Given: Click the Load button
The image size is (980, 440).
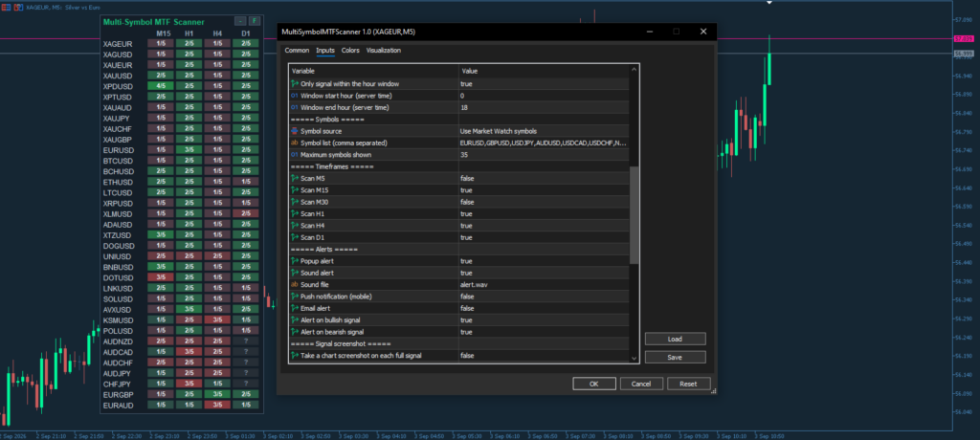Looking at the screenshot, I should pos(675,339).
